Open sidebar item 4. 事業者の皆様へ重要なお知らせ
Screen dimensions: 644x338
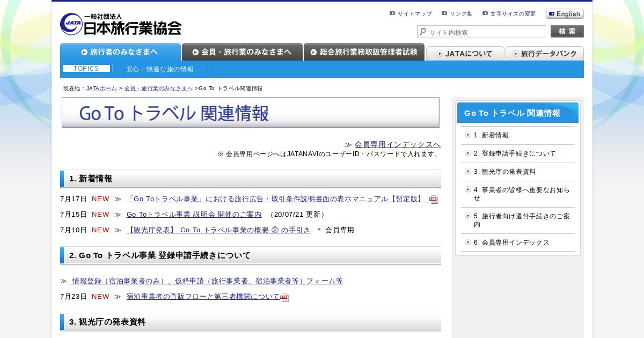(522, 194)
